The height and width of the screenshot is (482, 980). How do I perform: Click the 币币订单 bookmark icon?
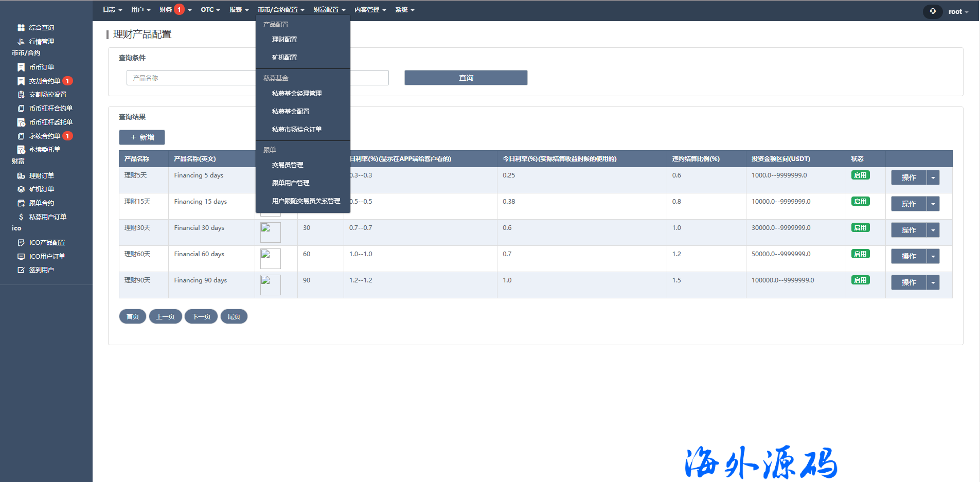[21, 67]
